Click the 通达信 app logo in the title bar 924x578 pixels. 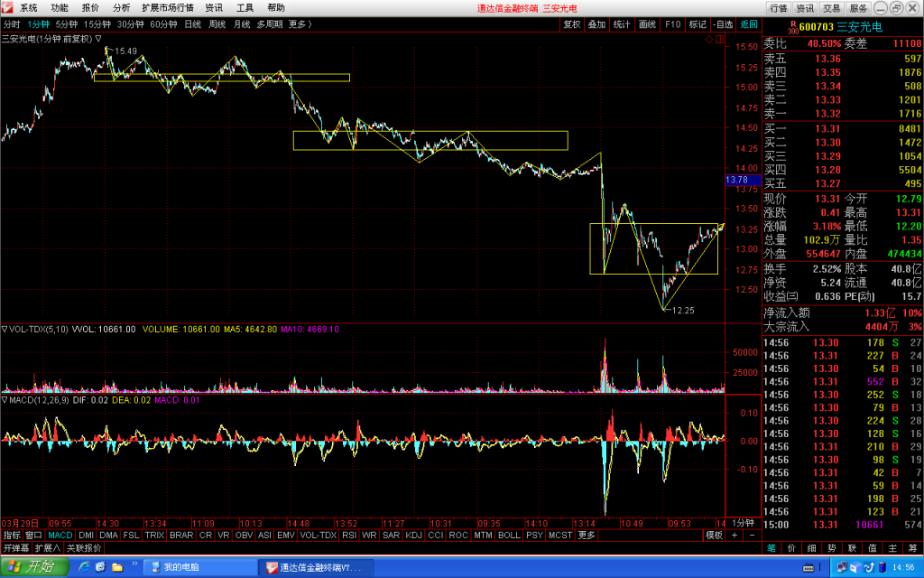(x=7, y=7)
